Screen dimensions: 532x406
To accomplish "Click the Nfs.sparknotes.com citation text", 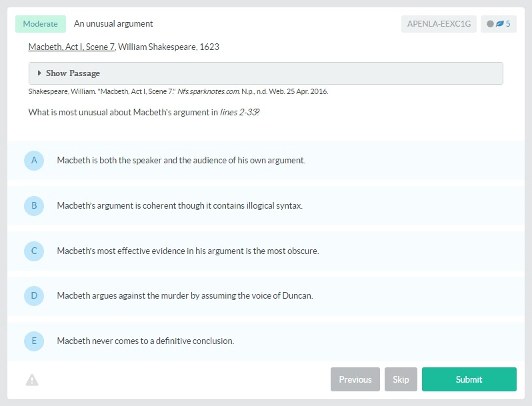I will tap(209, 91).
